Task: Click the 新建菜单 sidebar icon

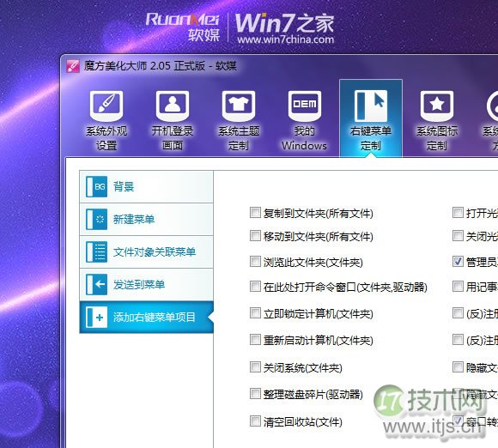Action: coord(96,219)
